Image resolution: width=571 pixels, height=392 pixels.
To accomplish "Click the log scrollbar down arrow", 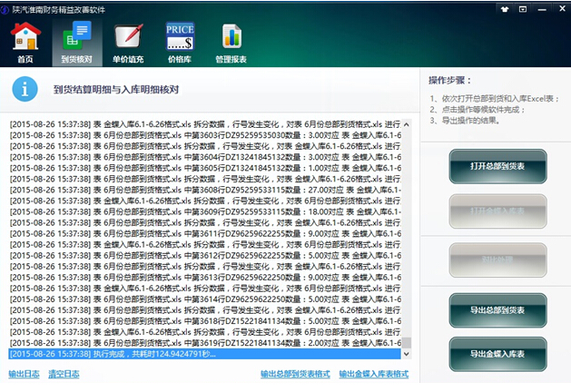I will tap(407, 354).
